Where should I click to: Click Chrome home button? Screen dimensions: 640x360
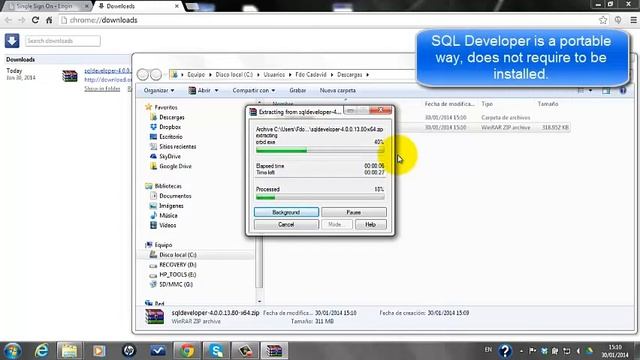point(49,20)
